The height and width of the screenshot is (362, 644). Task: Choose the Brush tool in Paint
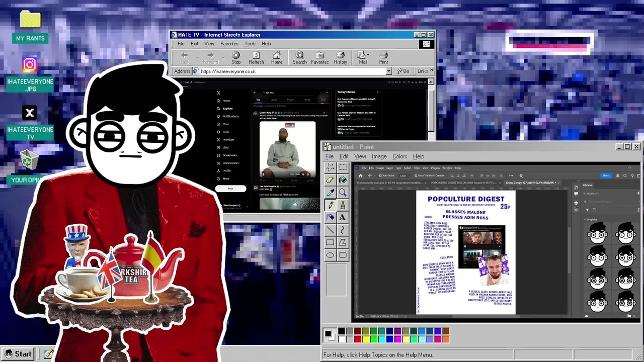tap(343, 205)
